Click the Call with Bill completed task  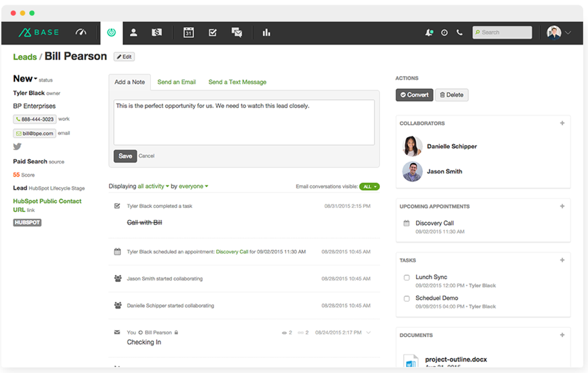pos(144,223)
